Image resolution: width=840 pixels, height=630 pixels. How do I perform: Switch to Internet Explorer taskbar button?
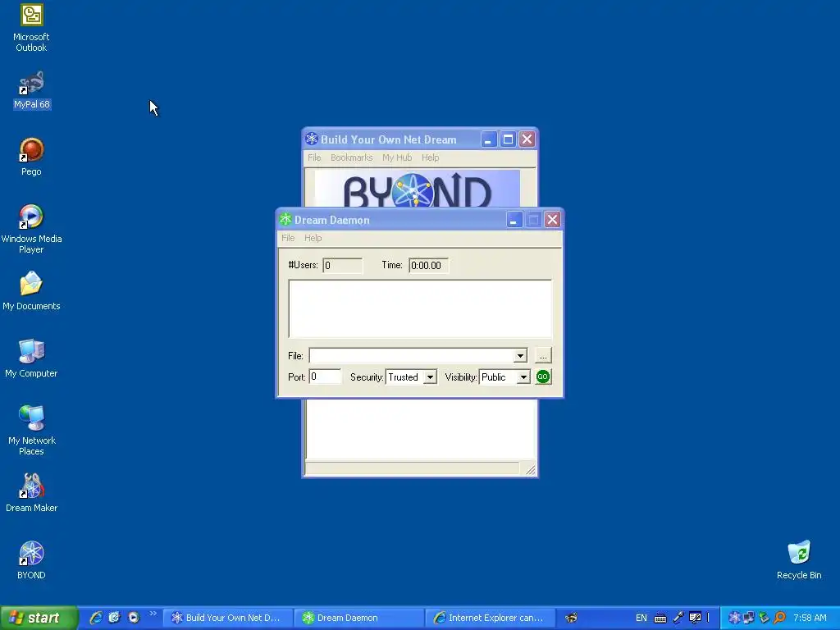click(490, 618)
